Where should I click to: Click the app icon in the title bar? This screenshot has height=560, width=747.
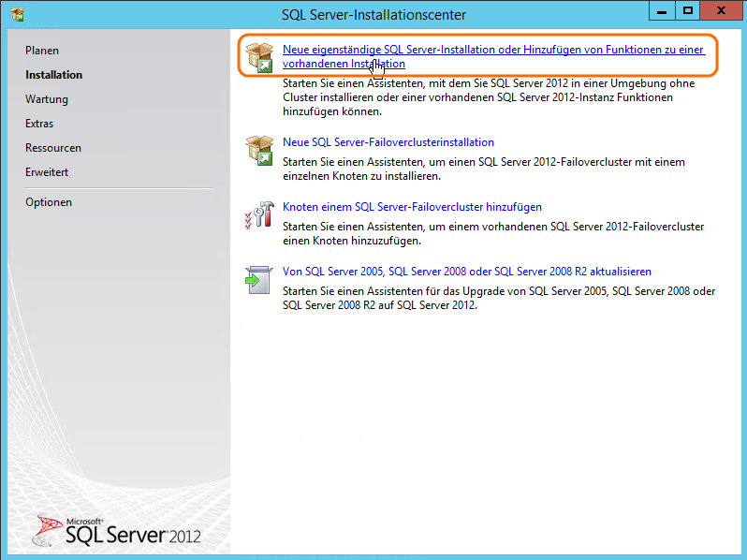[x=17, y=14]
